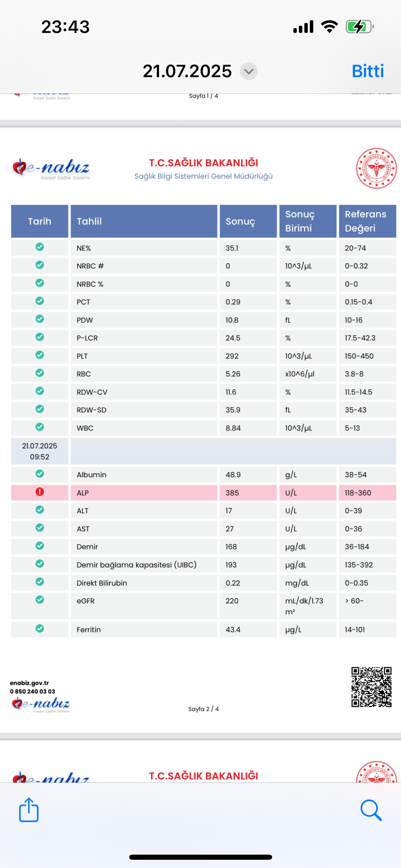
Task: Tap the red ALP warning icon
Action: (x=40, y=492)
